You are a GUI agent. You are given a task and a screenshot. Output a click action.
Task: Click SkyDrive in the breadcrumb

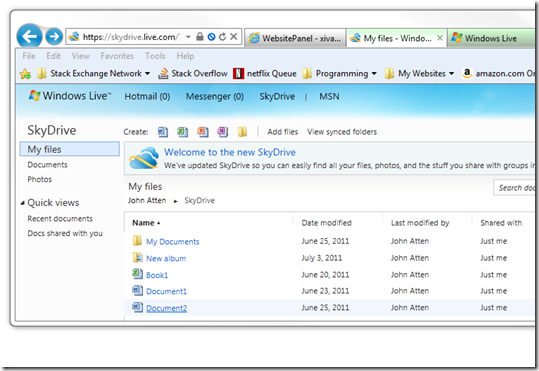click(199, 200)
